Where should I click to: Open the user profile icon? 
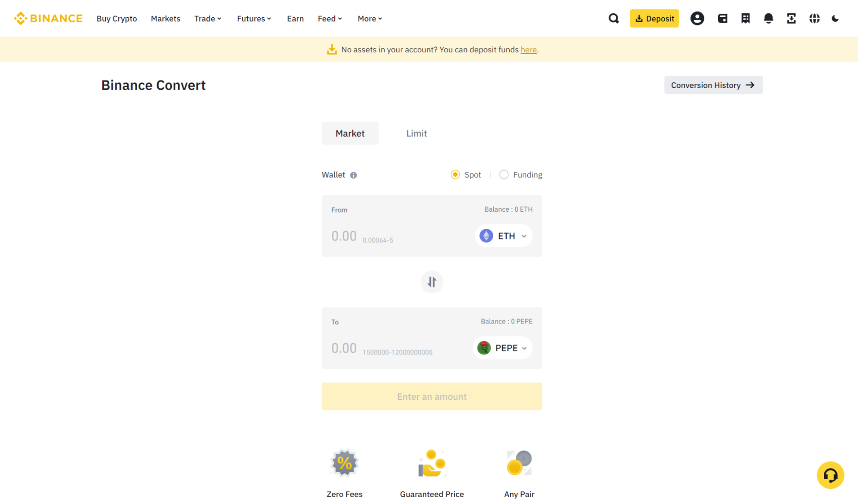tap(697, 18)
